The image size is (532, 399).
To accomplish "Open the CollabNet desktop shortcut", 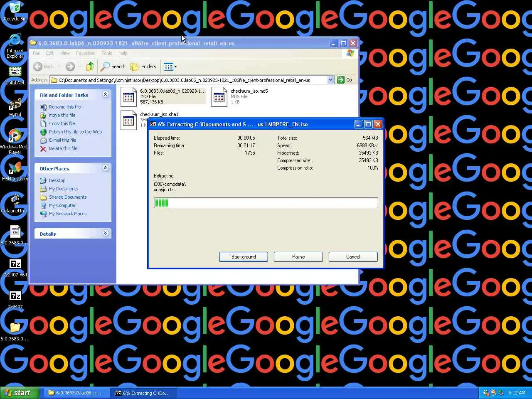I will 15,76.
